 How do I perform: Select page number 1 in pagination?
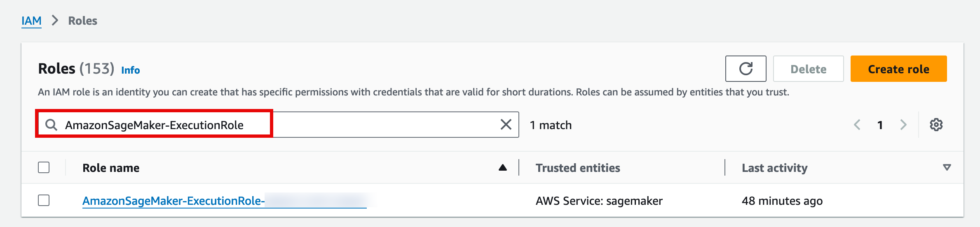point(880,125)
